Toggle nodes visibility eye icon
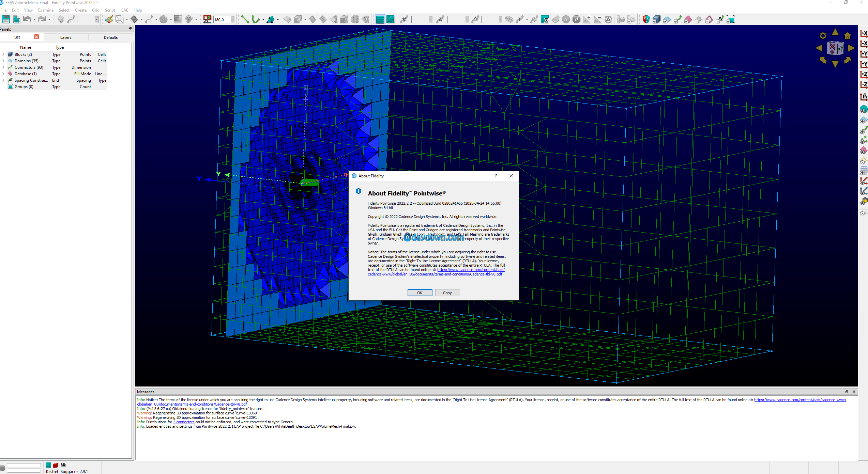Screen dimensions: 868x474 [x=864, y=140]
